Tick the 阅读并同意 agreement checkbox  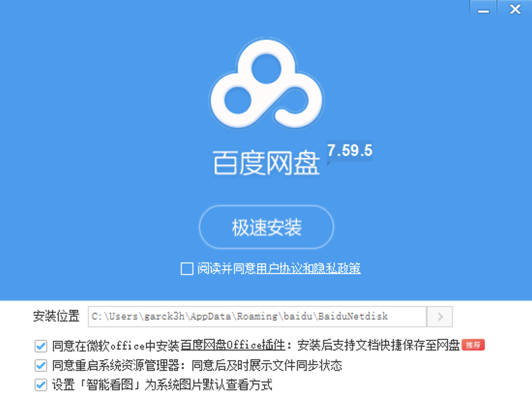187,269
